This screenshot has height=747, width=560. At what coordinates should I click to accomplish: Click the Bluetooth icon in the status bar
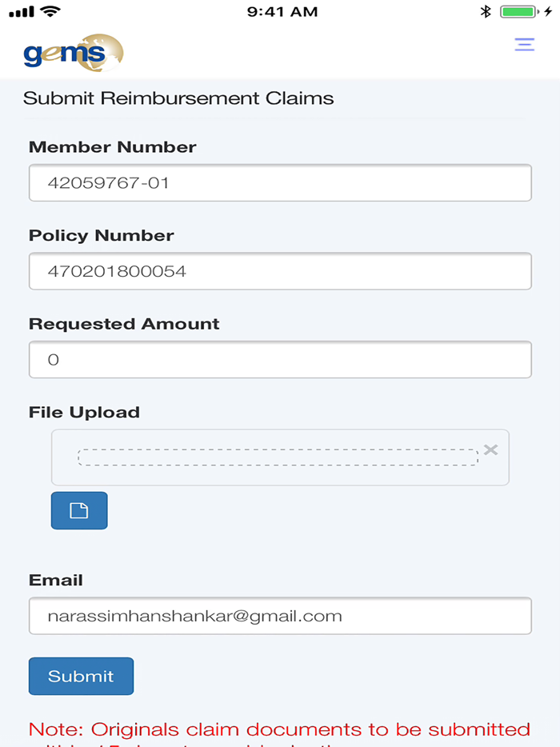click(486, 11)
